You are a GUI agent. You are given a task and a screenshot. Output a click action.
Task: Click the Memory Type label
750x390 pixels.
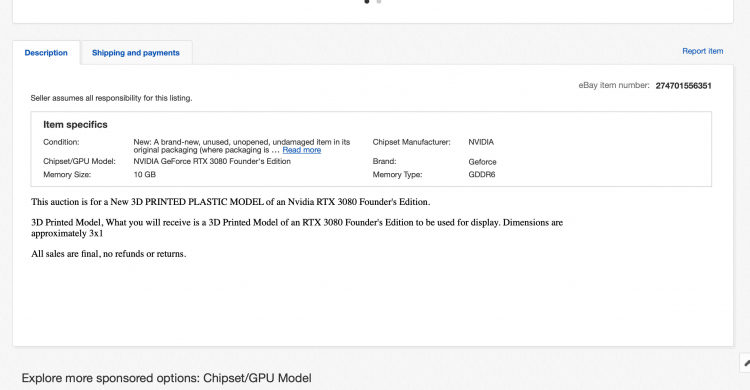[x=397, y=175]
